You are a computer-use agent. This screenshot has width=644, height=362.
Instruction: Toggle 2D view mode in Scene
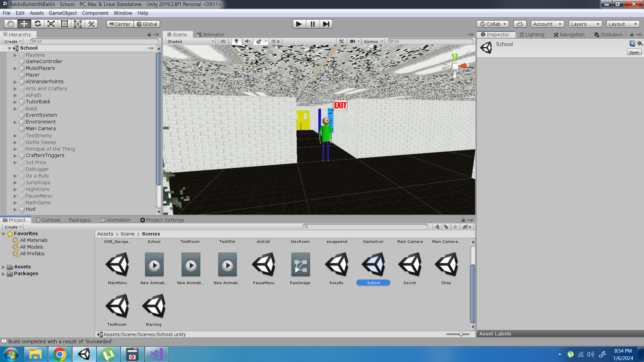pyautogui.click(x=223, y=42)
